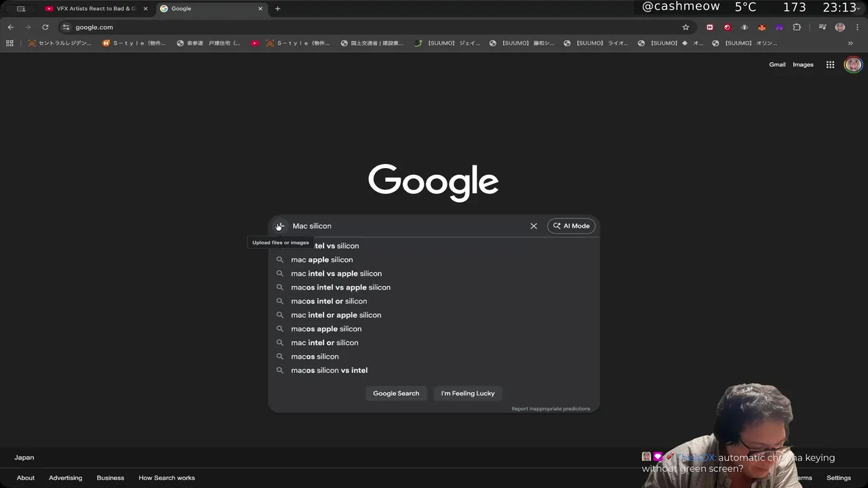This screenshot has width=868, height=488.
Task: Click the Chrome profile avatar in toolbar
Action: (840, 27)
